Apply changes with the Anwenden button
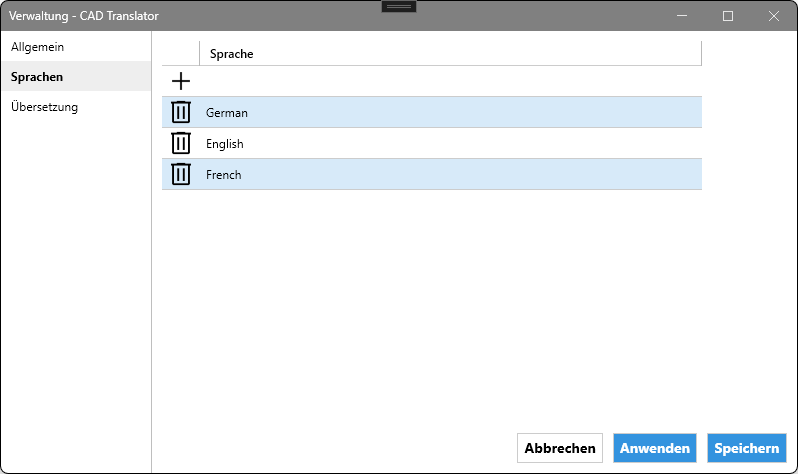The image size is (798, 474). point(654,448)
